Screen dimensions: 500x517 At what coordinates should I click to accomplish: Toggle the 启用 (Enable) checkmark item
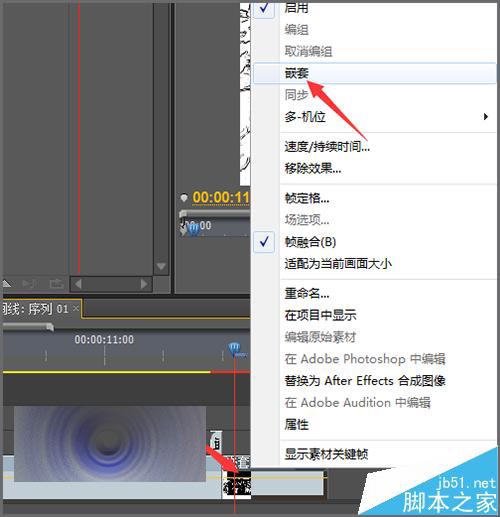point(374,8)
